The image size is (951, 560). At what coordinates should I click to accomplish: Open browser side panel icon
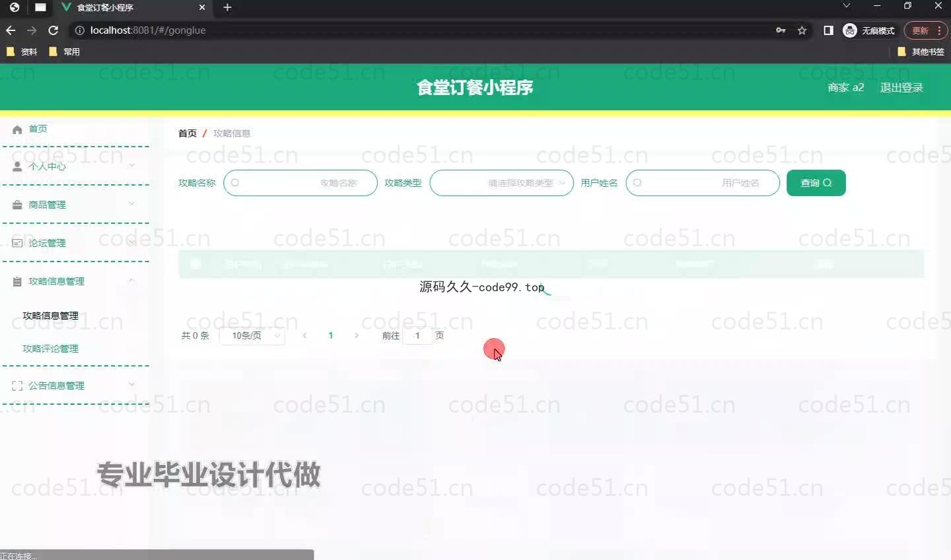(828, 30)
